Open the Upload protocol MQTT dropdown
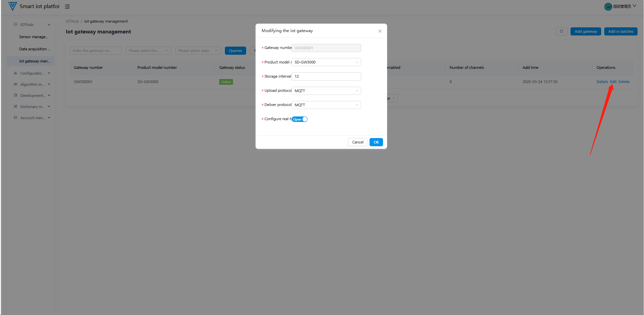644x315 pixels. pyautogui.click(x=326, y=91)
